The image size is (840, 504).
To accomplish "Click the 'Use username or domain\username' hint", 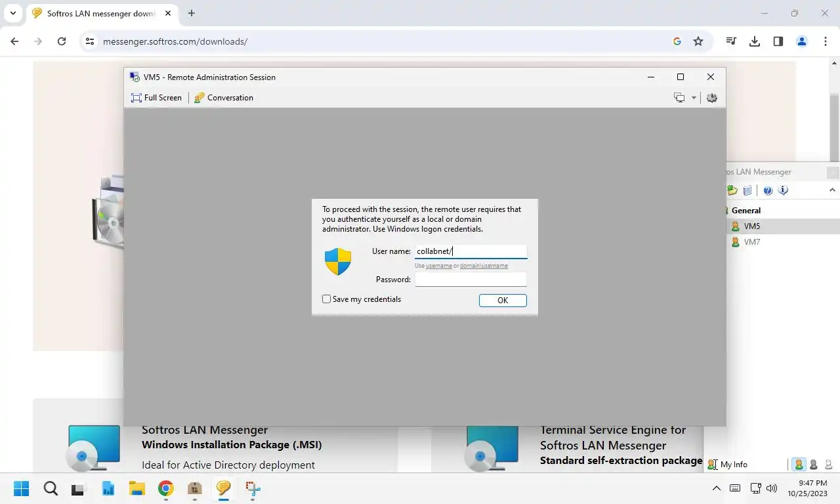I will [461, 266].
